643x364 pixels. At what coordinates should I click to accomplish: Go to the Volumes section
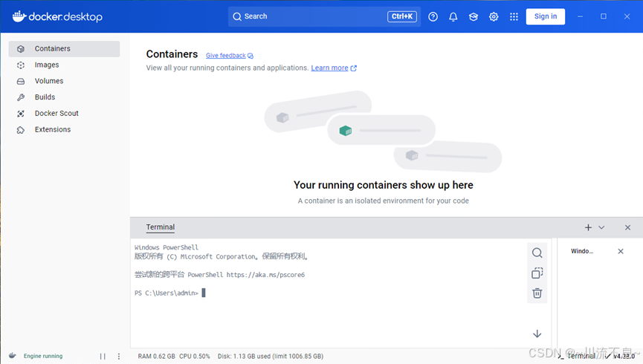click(x=64, y=81)
